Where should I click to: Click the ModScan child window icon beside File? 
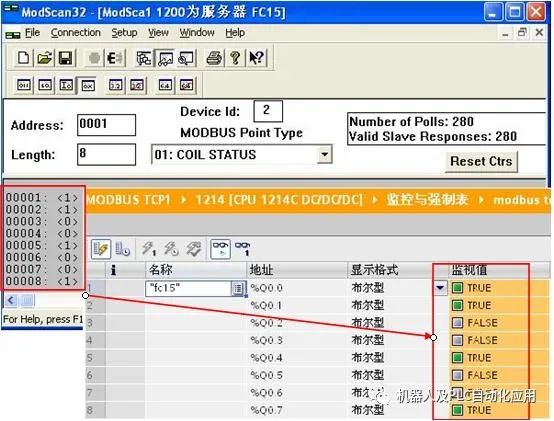[x=13, y=35]
